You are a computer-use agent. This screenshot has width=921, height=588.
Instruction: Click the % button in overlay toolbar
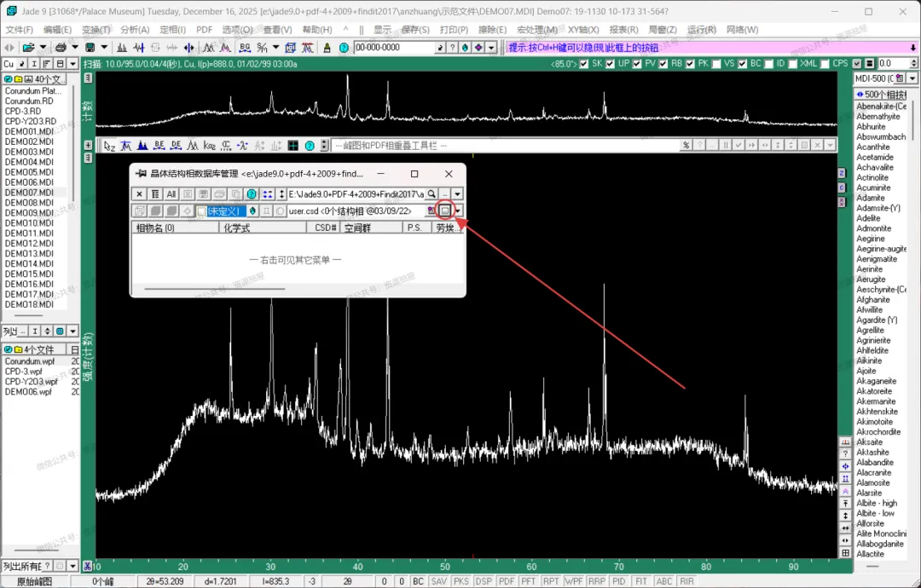686,145
